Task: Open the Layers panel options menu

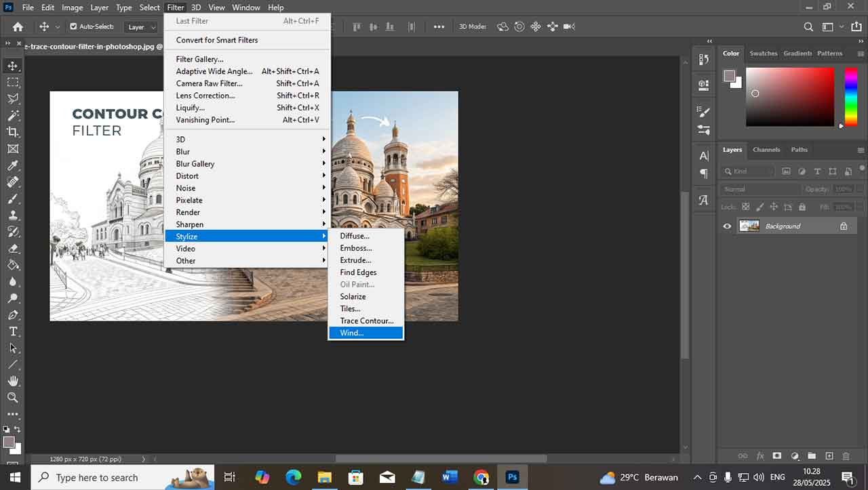Action: [x=861, y=150]
